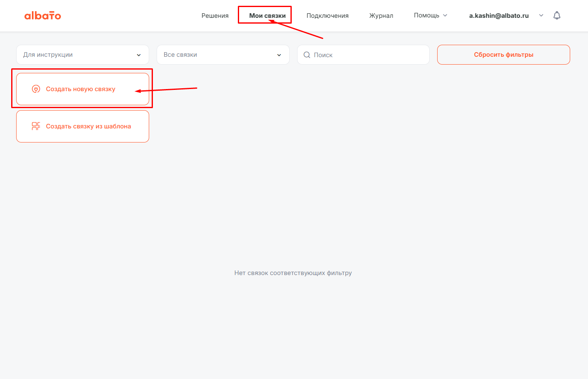The image size is (588, 379).
Task: Expand the account menu arrow
Action: pos(541,15)
